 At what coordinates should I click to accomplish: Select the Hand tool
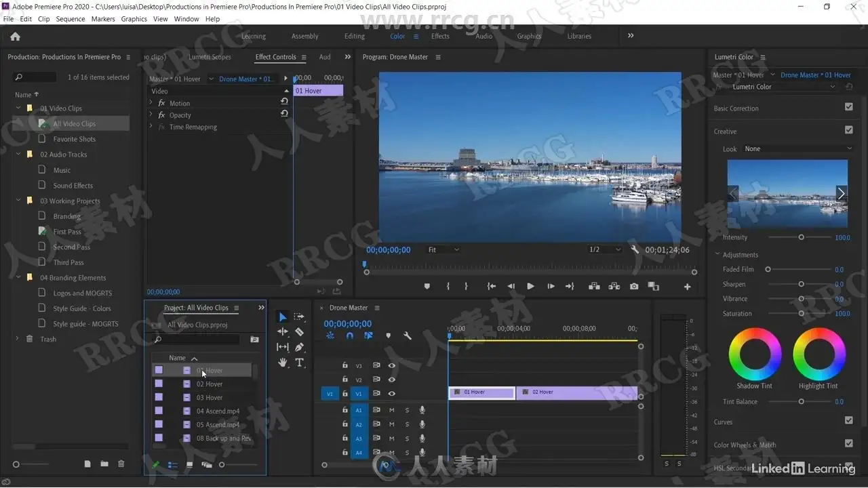point(283,363)
